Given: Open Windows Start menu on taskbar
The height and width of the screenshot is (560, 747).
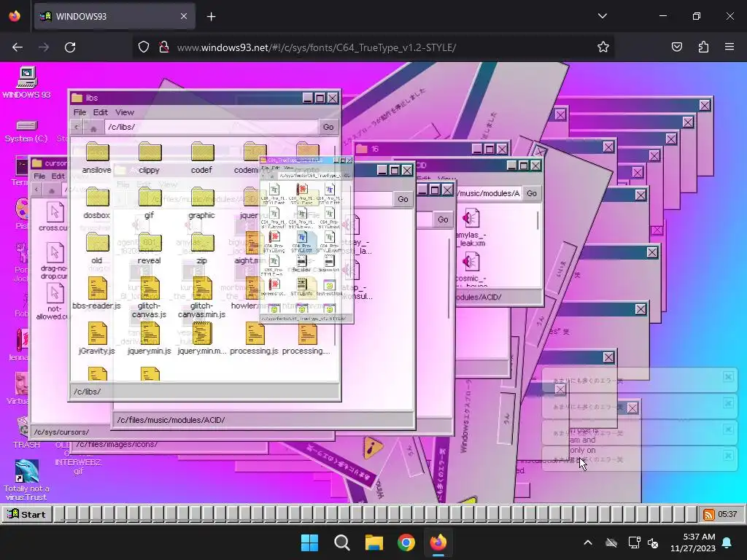Looking at the screenshot, I should [x=309, y=542].
